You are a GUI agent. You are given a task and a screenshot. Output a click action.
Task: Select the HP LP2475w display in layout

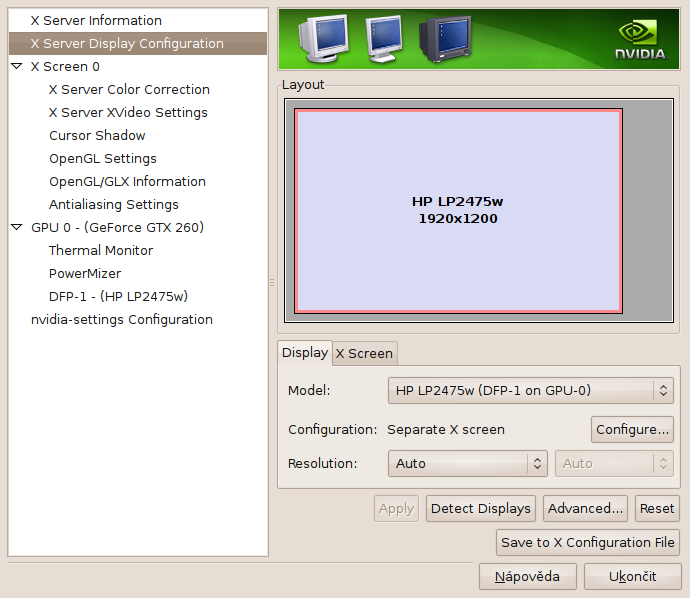(x=457, y=210)
